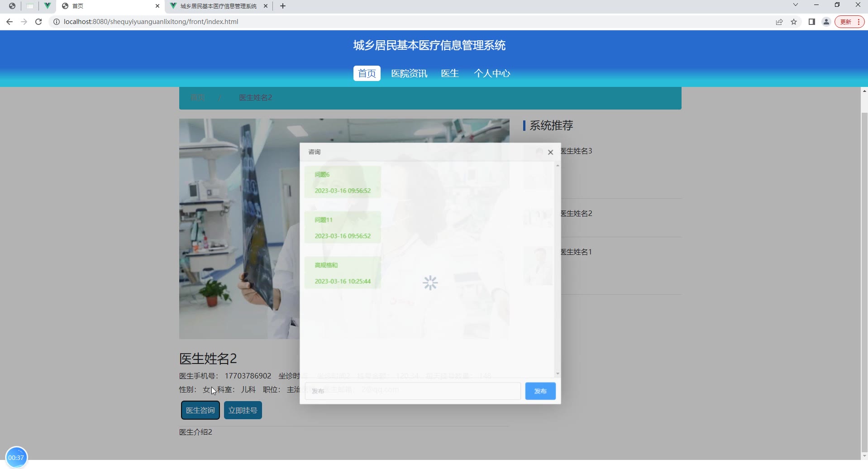This screenshot has height=469, width=868.
Task: Click the page scrollbar down arrow
Action: [x=864, y=456]
